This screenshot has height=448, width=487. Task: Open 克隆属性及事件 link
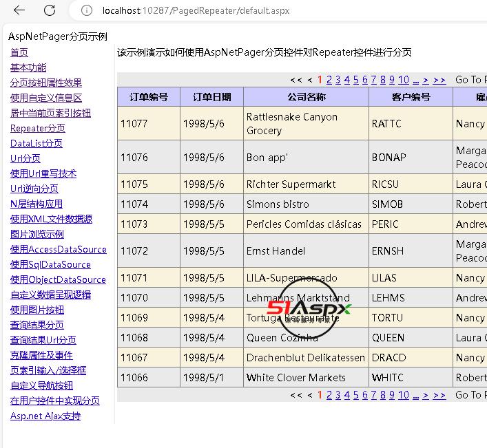41,356
